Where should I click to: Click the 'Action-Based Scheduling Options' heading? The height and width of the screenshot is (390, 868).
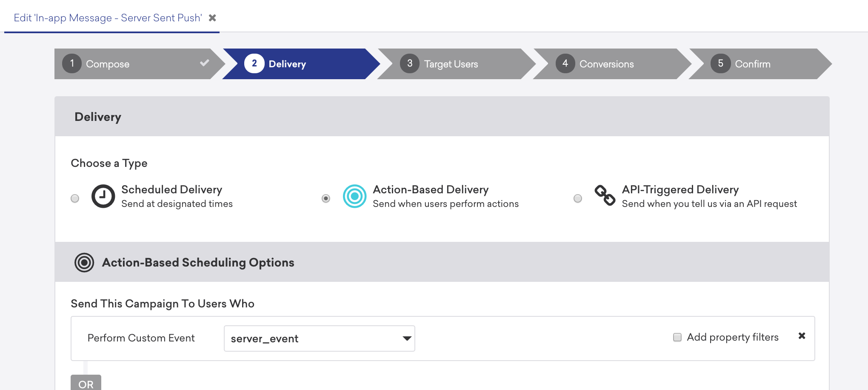[x=198, y=263]
